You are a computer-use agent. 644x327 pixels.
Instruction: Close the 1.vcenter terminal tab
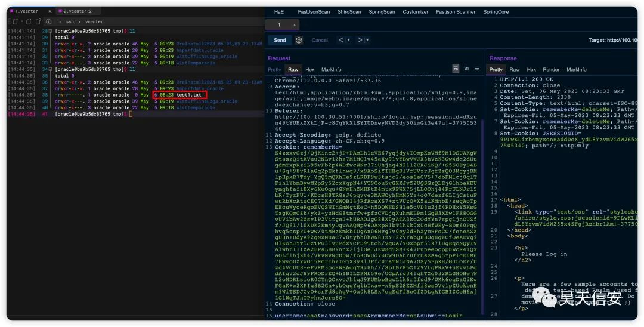[50, 11]
